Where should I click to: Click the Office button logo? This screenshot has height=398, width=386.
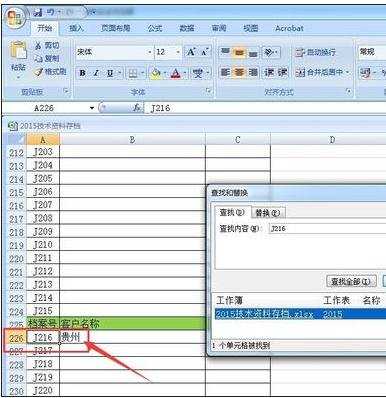(15, 17)
